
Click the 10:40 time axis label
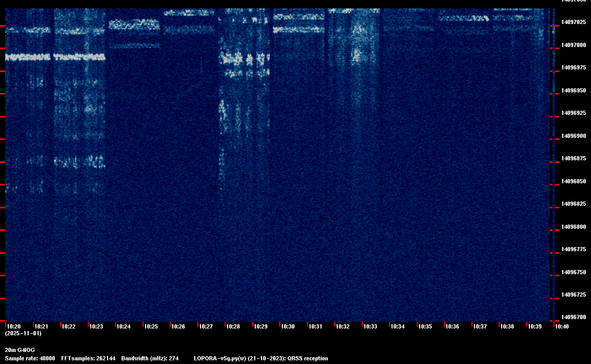coord(562,326)
